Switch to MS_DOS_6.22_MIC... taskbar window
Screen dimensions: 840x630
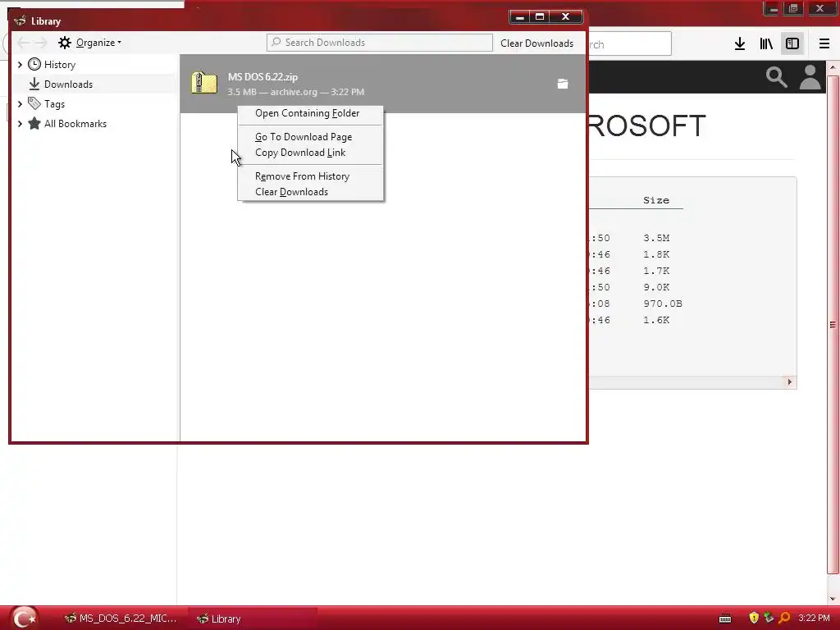(x=120, y=619)
